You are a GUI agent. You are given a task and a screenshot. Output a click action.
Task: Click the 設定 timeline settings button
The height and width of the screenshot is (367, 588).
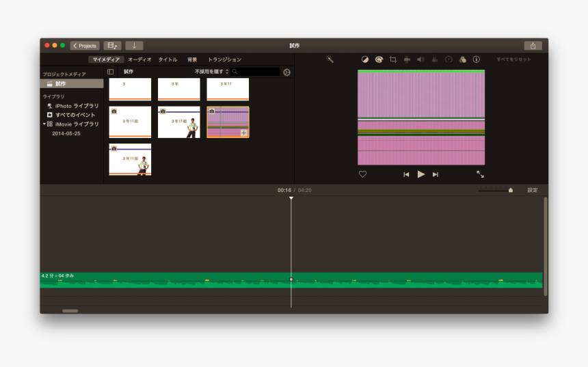pyautogui.click(x=532, y=190)
